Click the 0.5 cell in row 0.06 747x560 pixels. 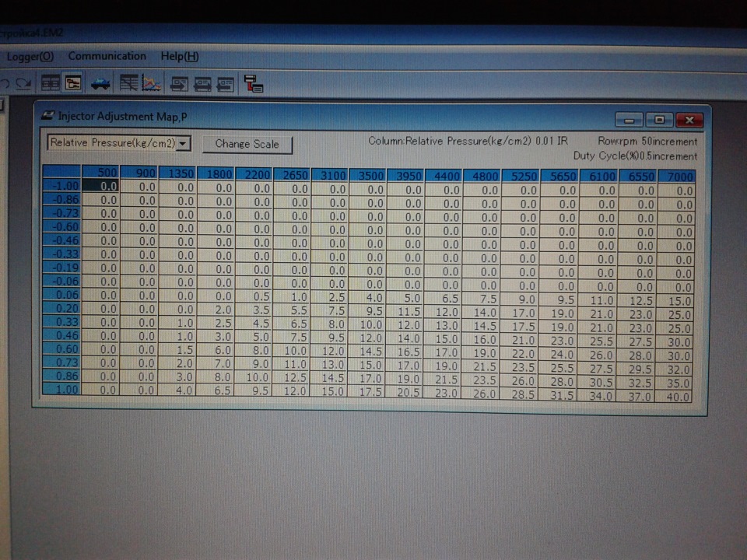[x=254, y=296]
